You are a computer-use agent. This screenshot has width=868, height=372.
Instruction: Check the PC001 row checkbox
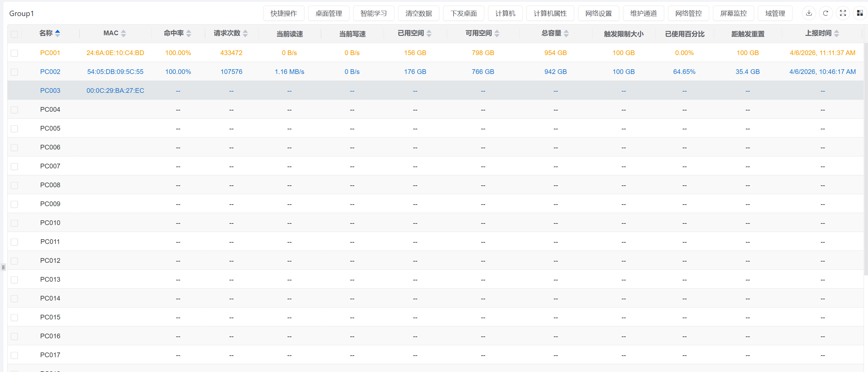click(14, 53)
